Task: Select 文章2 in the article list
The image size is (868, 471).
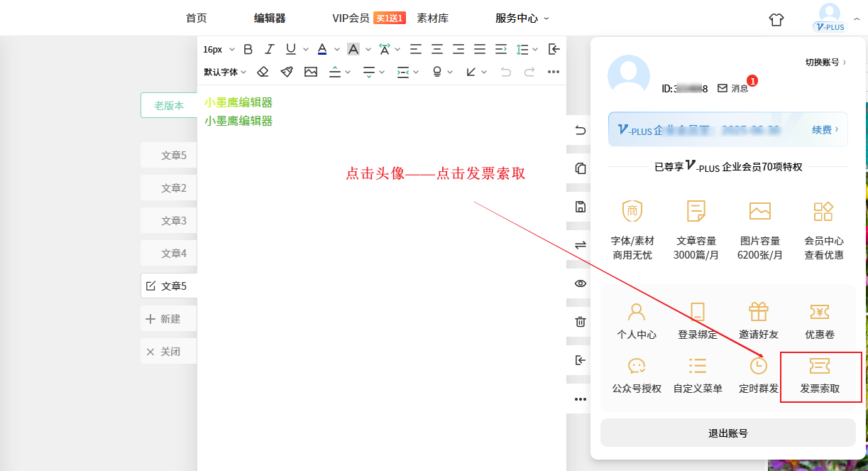Action: coord(169,188)
